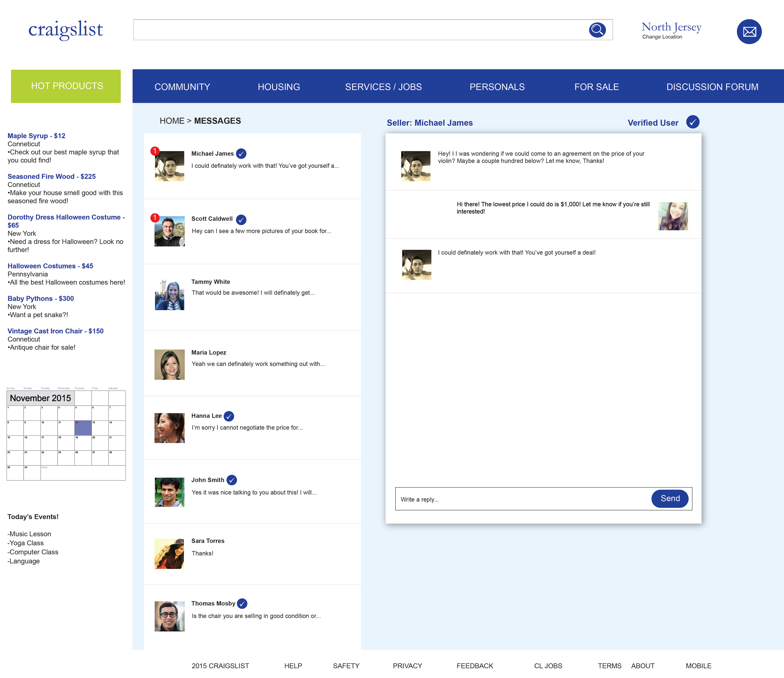Click verified checkmark badge beside Michael James

coord(241,154)
